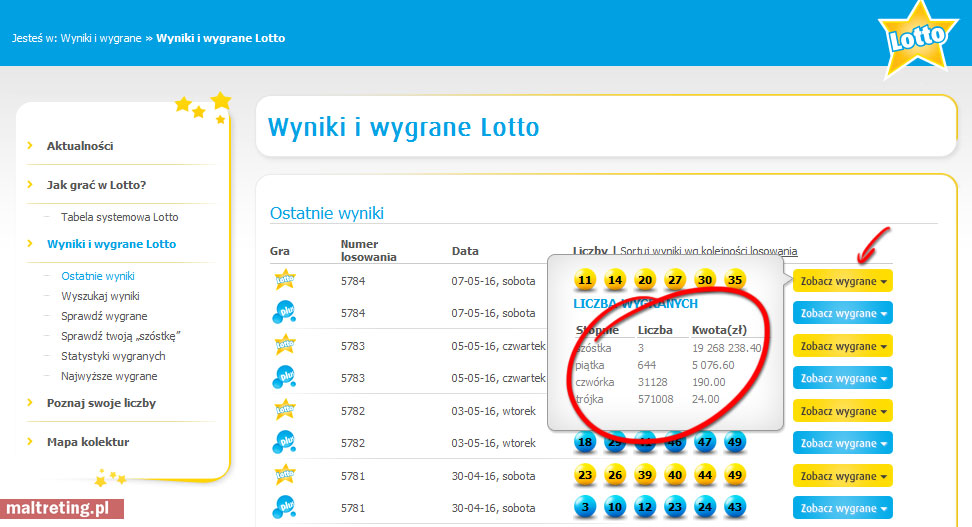Click blue ball number 12
This screenshot has width=972, height=527.
[645, 507]
